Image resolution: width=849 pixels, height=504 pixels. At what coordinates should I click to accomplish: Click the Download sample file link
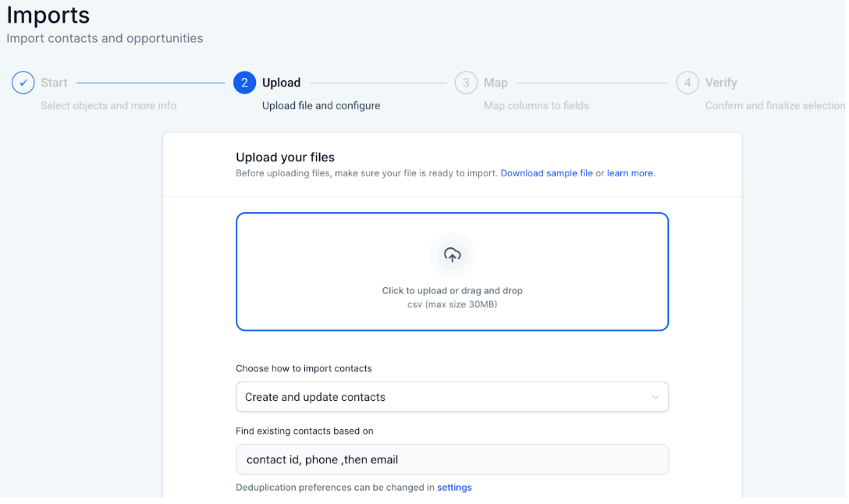pos(546,173)
